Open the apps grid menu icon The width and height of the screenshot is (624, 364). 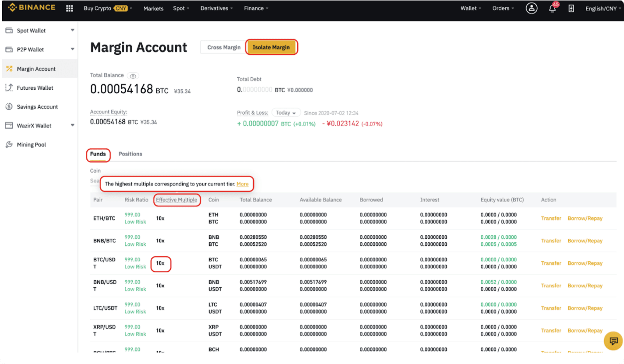(69, 8)
